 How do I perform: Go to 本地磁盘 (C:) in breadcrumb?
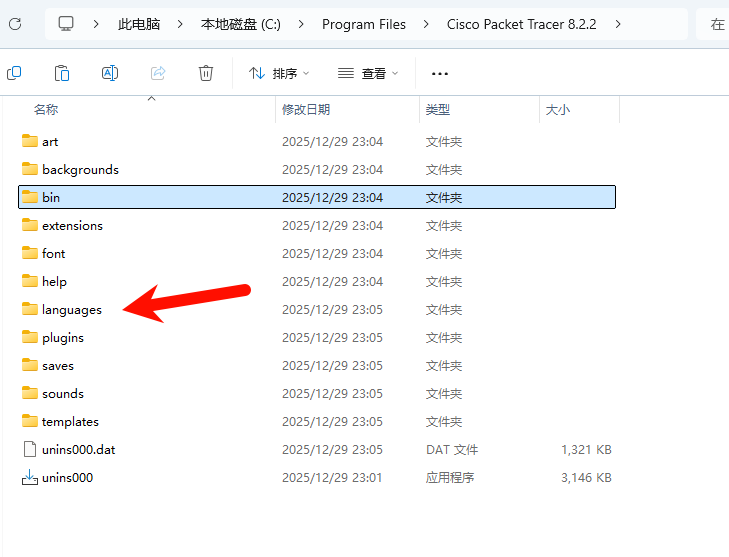tap(241, 24)
